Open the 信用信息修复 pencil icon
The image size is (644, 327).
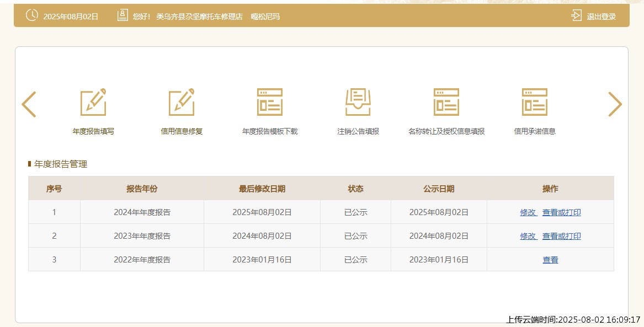click(182, 102)
